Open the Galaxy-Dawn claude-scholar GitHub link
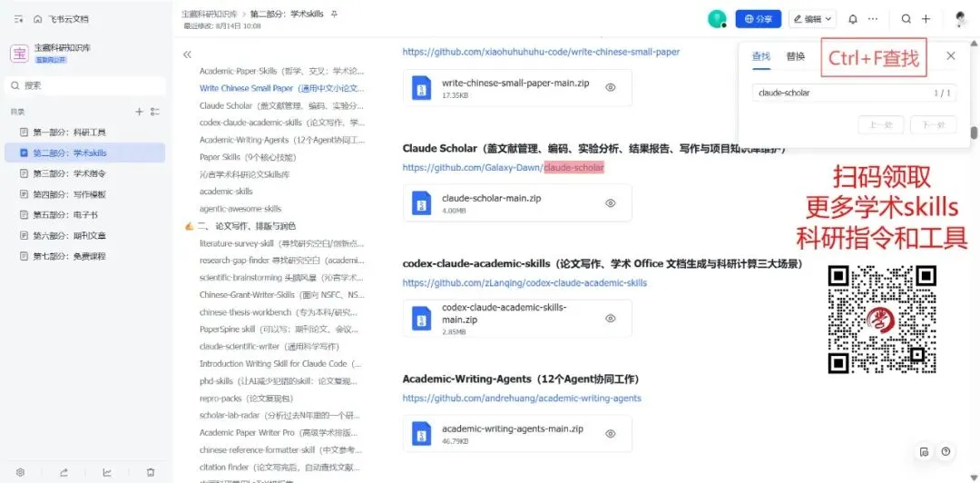Viewport: 980px width, 483px height. (x=503, y=168)
